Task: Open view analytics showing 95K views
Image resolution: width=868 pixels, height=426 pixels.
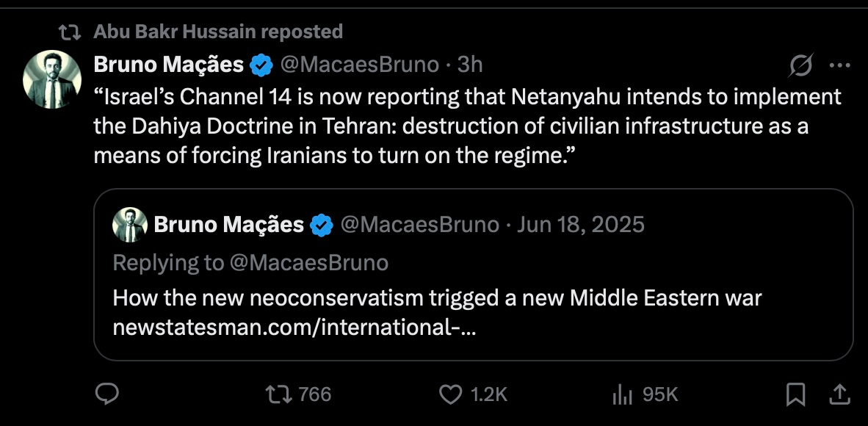Action: coord(622,394)
